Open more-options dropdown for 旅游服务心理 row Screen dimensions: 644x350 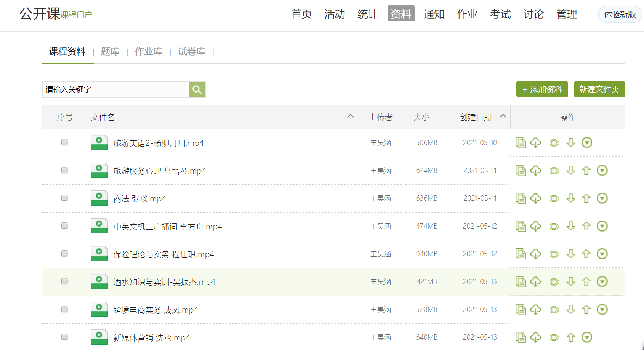pos(602,171)
